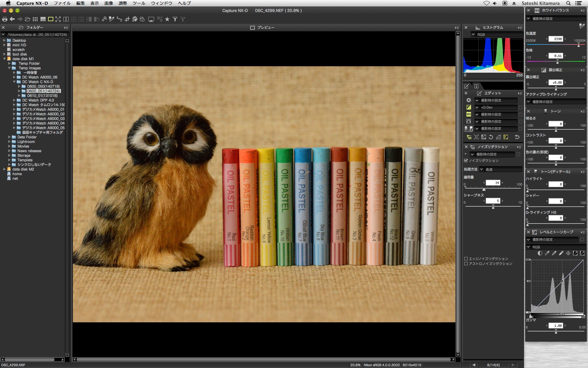Expand the data disk M2 folder
Image resolution: width=588 pixels, height=368 pixels.
point(4,169)
